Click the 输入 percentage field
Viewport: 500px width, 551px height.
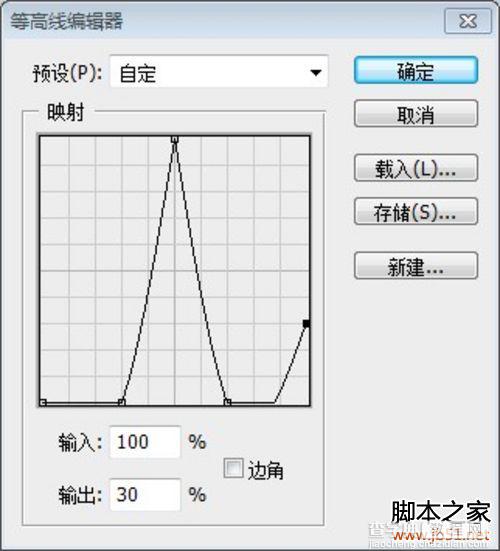(x=145, y=442)
